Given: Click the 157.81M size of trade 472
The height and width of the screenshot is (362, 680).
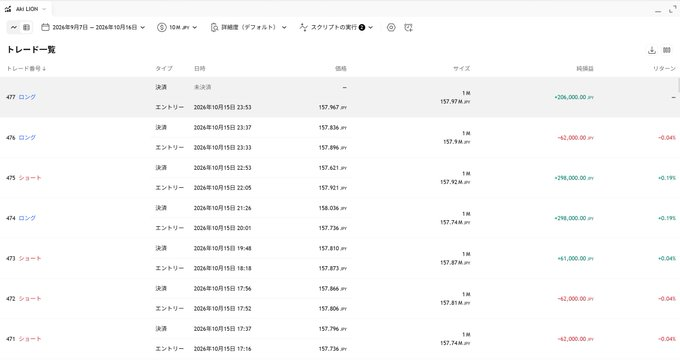Looking at the screenshot, I should pyautogui.click(x=455, y=303).
